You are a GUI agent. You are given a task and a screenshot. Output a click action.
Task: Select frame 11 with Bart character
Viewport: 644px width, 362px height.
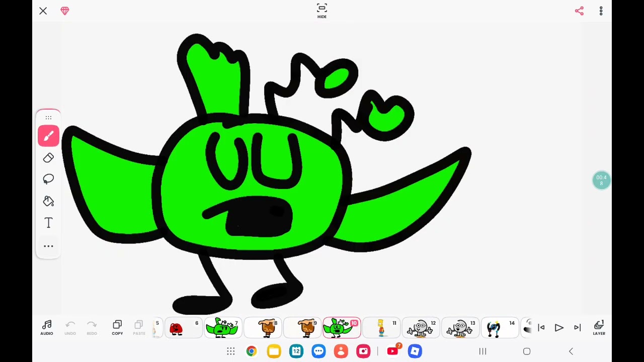(381, 328)
